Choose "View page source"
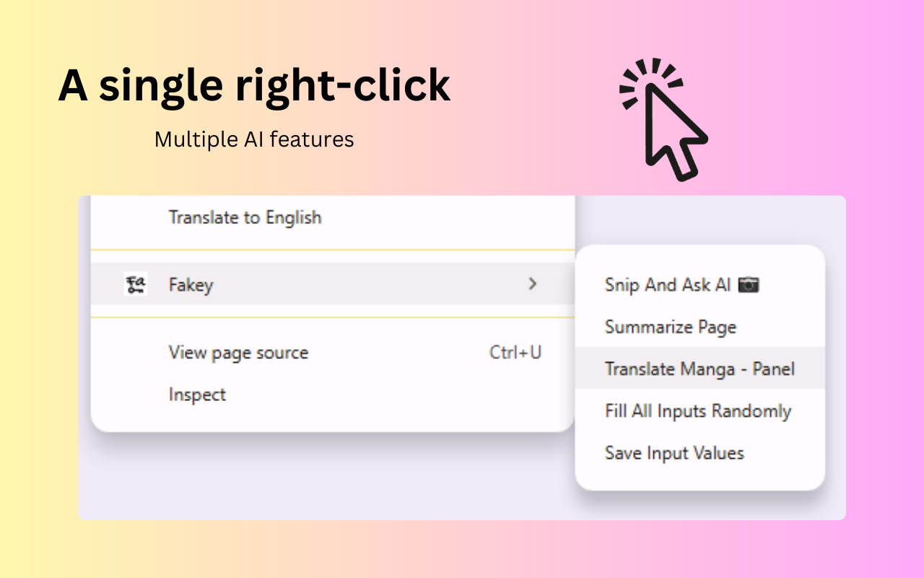The width and height of the screenshot is (924, 578). click(x=238, y=353)
